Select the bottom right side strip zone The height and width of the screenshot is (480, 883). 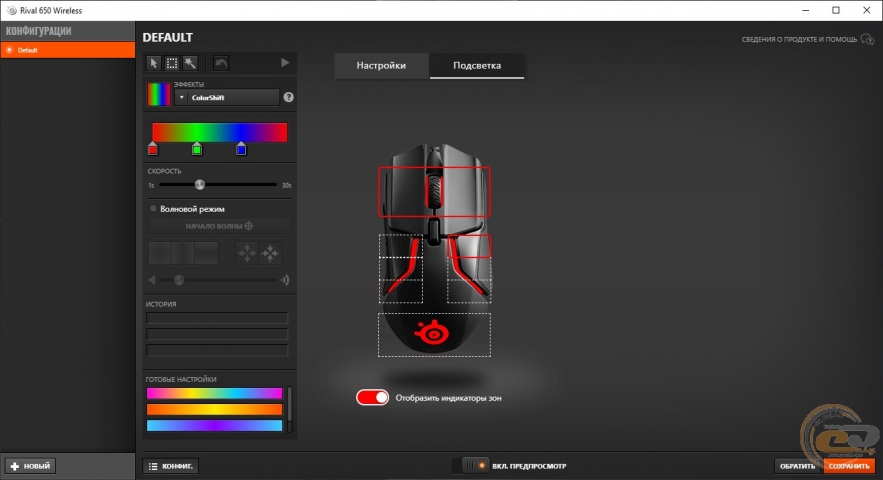coord(469,291)
